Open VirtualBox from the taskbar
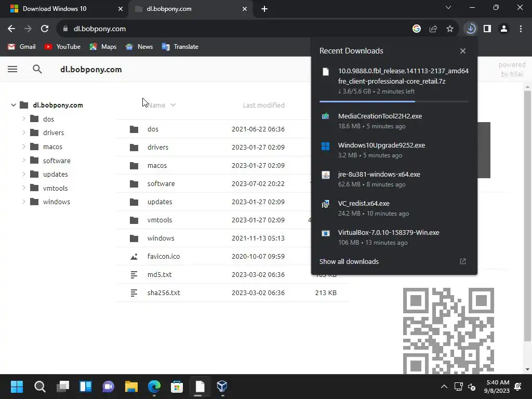The height and width of the screenshot is (399, 532). tap(222, 387)
